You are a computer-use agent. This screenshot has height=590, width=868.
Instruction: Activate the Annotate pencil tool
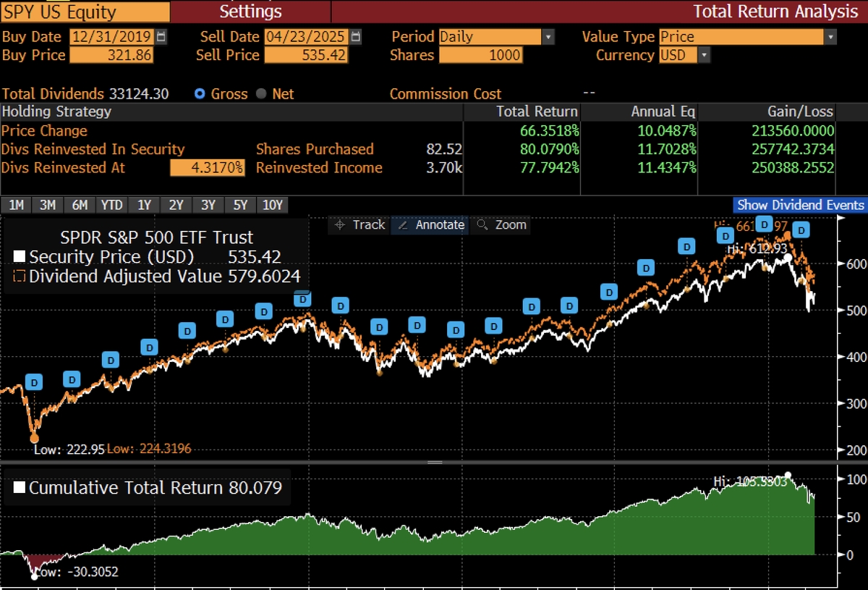point(431,225)
